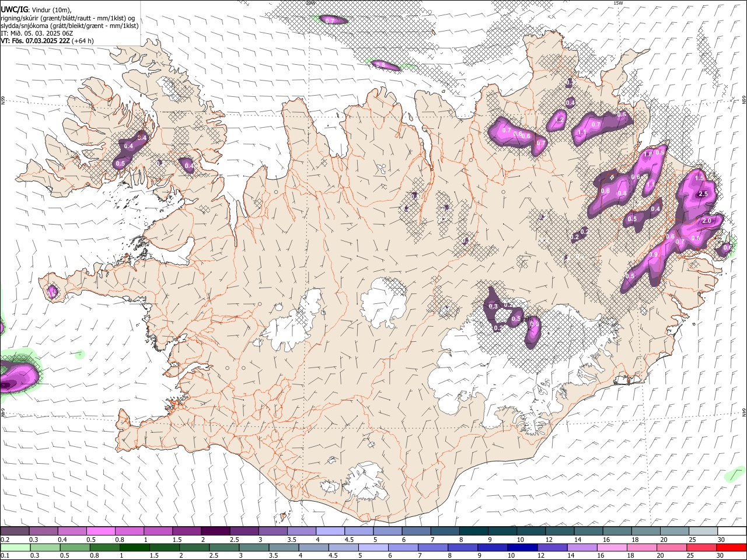Click the round Hofsjökull glacier in central Iceland
Screen dimensions: 747x560
(x=383, y=302)
